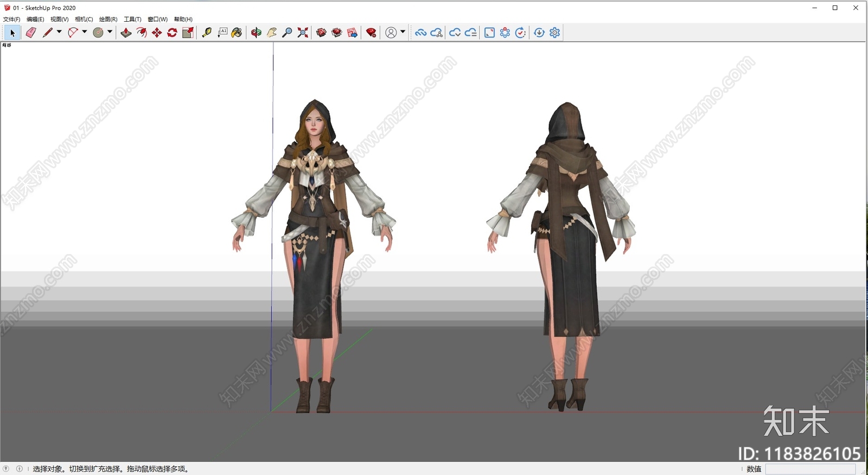Select the front-facing hooded character model
Screen dimensions: 868x475
tap(314, 256)
